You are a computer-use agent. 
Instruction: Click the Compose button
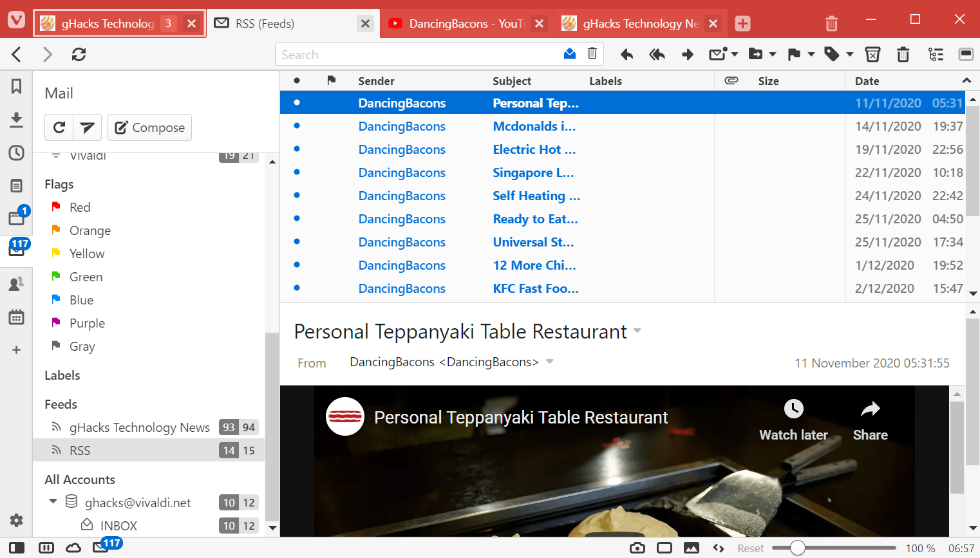pyautogui.click(x=149, y=127)
